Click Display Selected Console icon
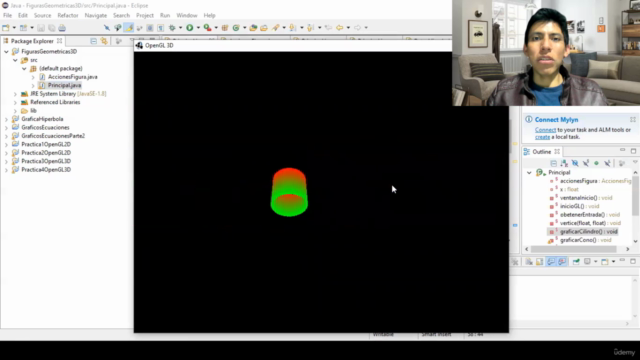Image resolution: width=640 pixels, height=360 pixels. (587, 262)
